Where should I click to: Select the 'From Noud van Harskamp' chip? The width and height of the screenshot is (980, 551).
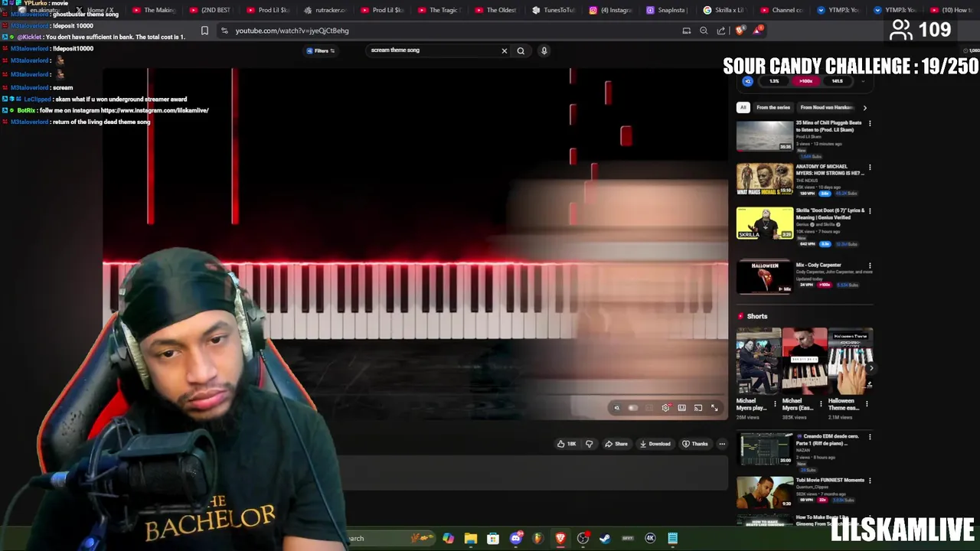(826, 108)
